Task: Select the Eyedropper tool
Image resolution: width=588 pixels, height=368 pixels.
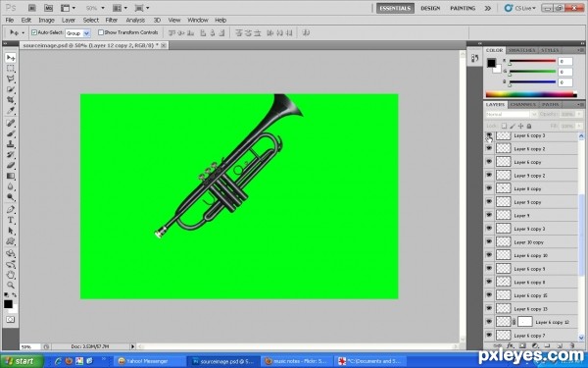Action: tap(11, 110)
